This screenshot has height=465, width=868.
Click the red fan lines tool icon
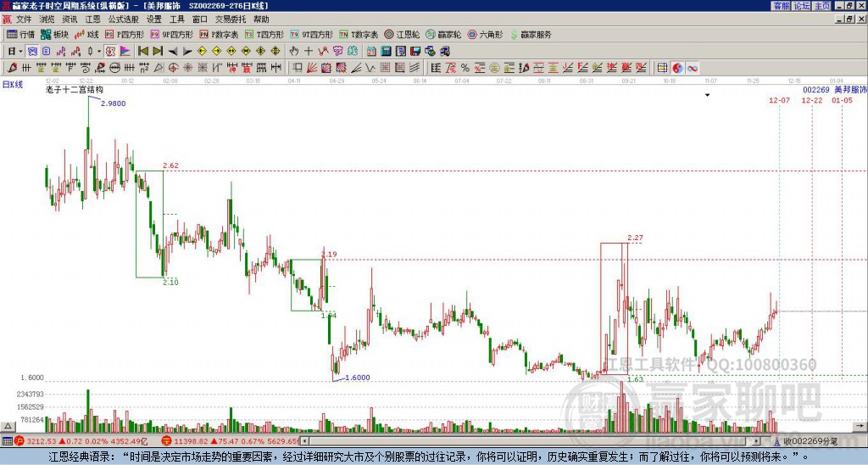point(312,68)
